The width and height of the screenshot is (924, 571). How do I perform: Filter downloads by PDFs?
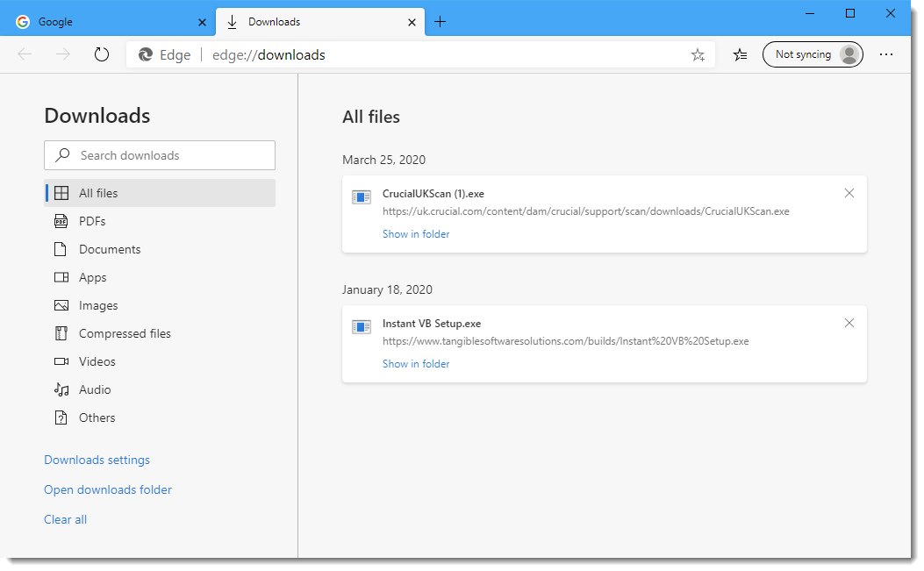click(x=160, y=221)
